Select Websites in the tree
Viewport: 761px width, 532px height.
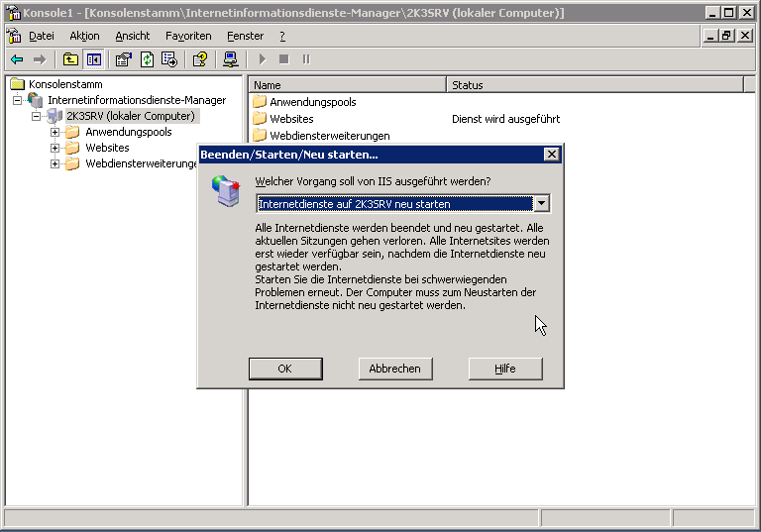click(107, 148)
